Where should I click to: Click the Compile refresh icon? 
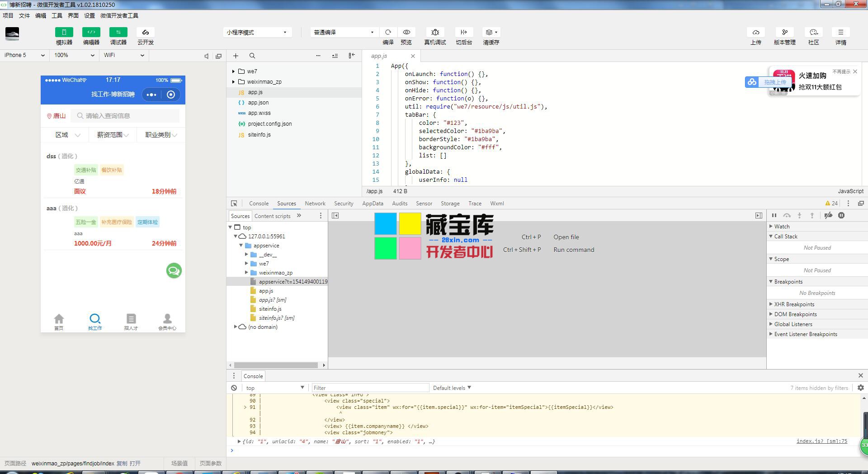coord(388,32)
